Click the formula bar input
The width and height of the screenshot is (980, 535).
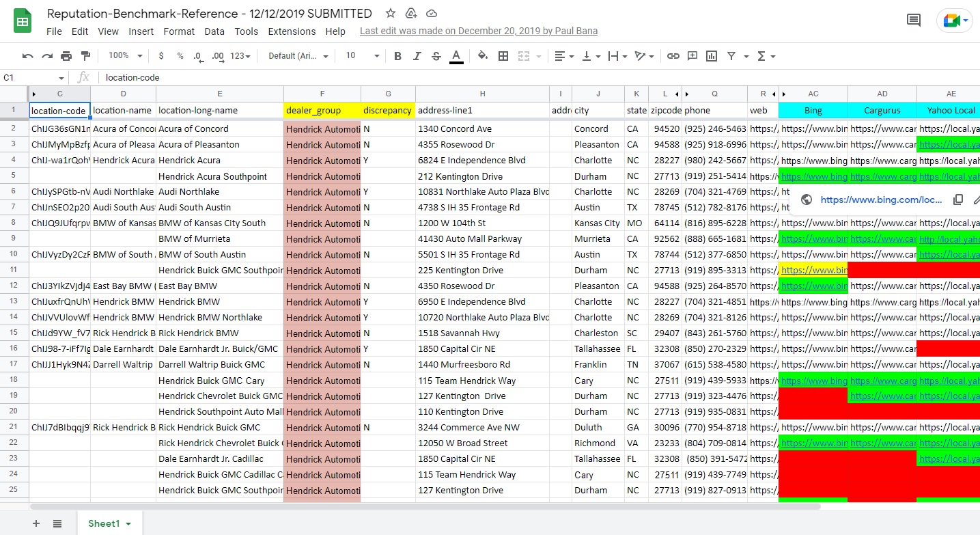pos(540,78)
